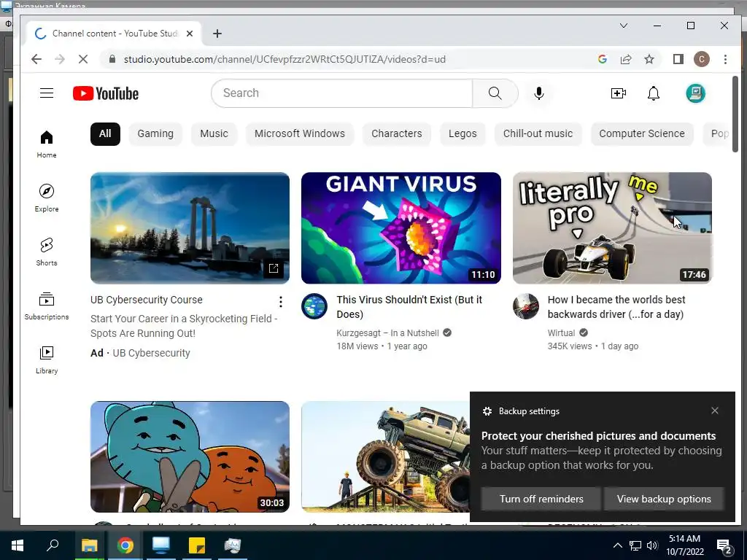Open the UB Cybersecurity Course ad title
This screenshot has height=560, width=747.
146,300
